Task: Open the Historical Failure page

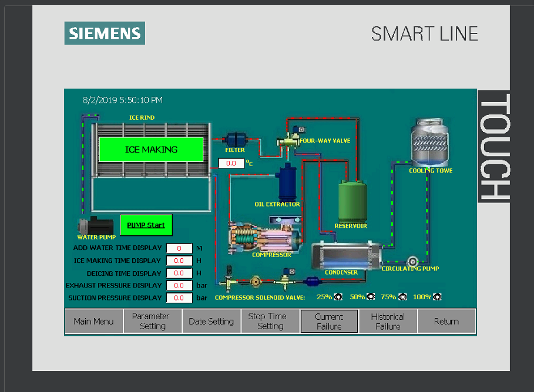Action: coord(388,321)
